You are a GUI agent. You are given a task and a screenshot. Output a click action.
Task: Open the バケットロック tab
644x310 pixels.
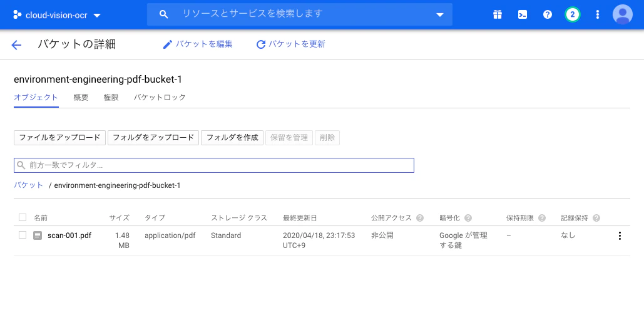coord(160,98)
